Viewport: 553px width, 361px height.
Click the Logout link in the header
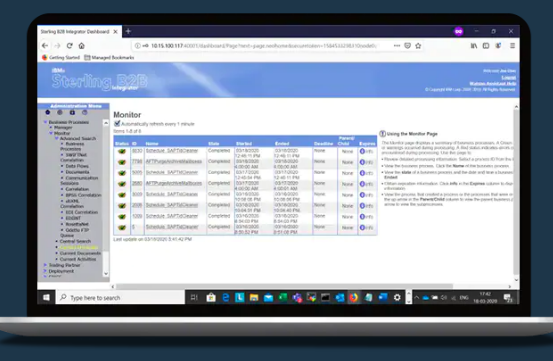[509, 77]
